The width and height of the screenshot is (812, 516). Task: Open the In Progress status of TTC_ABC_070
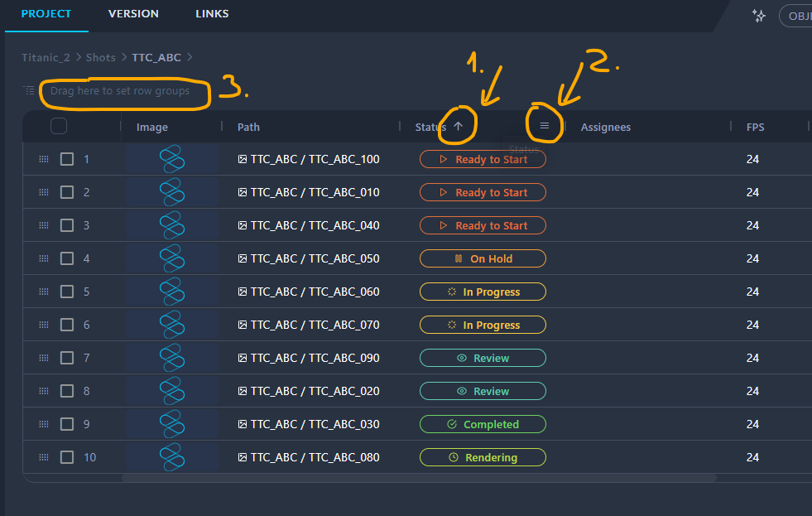[x=483, y=325]
